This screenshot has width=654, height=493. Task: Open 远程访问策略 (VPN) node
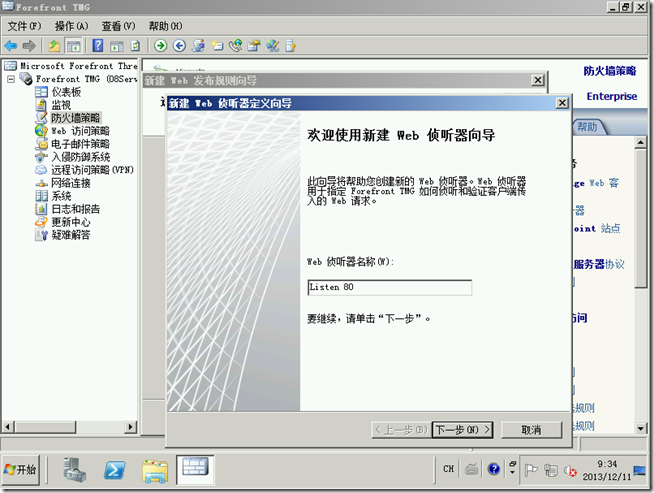92,170
